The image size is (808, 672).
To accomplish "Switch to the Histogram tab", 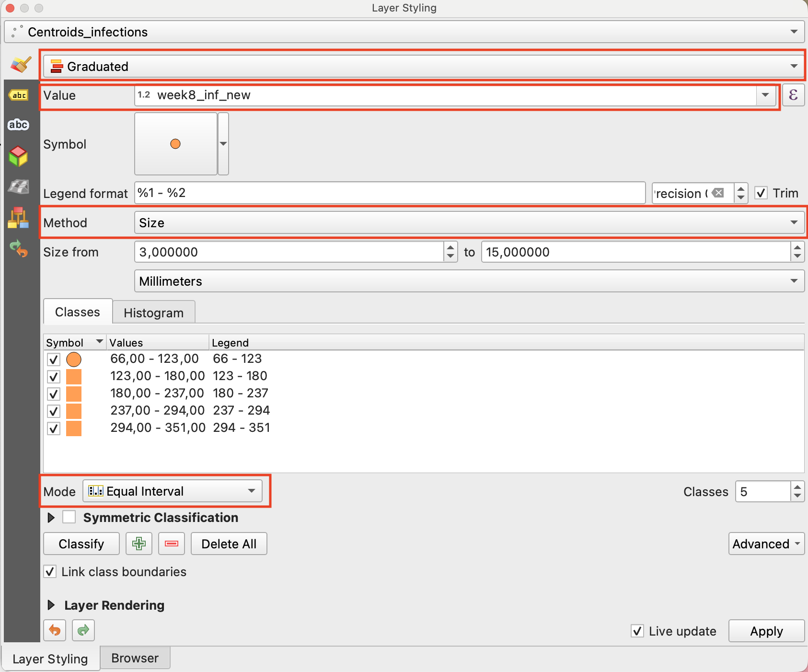I will (x=153, y=313).
